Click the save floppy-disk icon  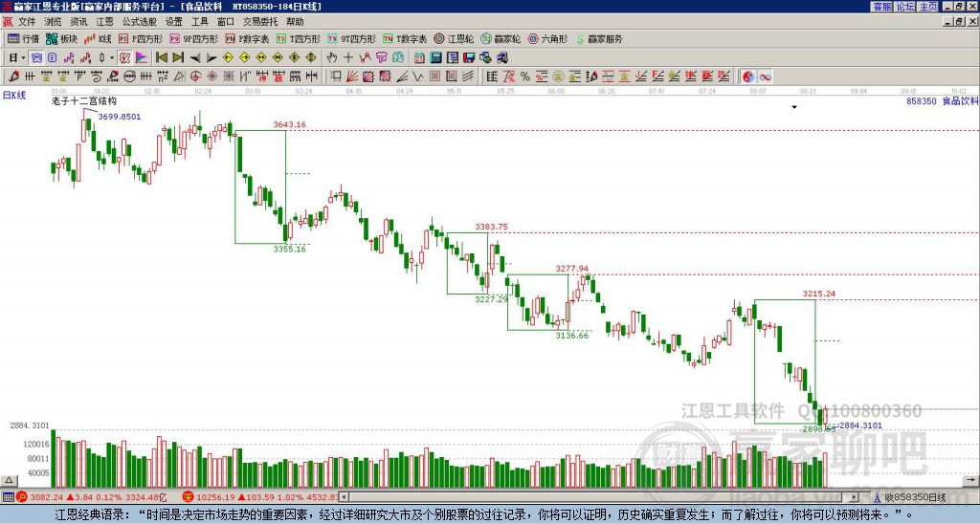point(469,57)
